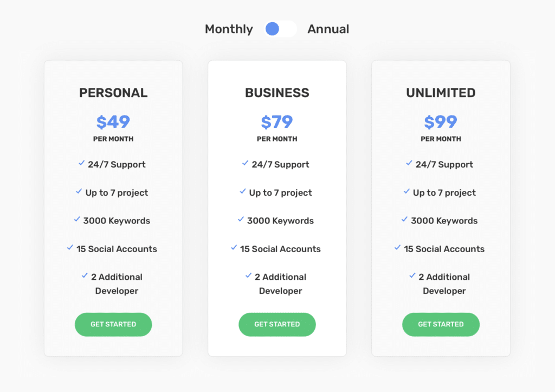Screen dimensions: 555x392
Task: Select the Annual billing label
Action: pos(328,29)
